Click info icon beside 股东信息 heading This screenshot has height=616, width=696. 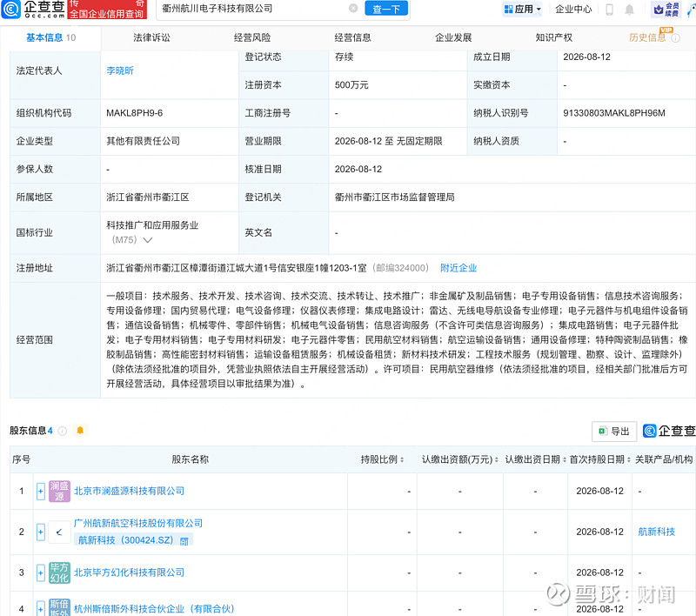click(63, 431)
